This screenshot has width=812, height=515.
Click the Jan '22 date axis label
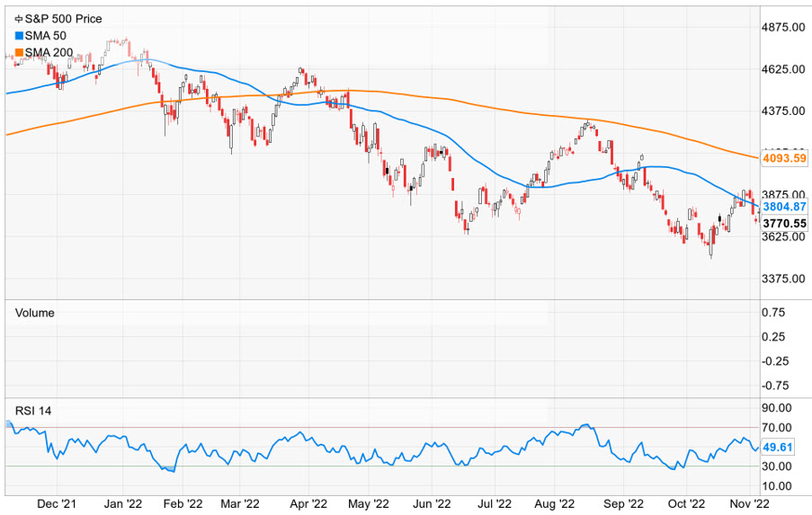tap(122, 503)
